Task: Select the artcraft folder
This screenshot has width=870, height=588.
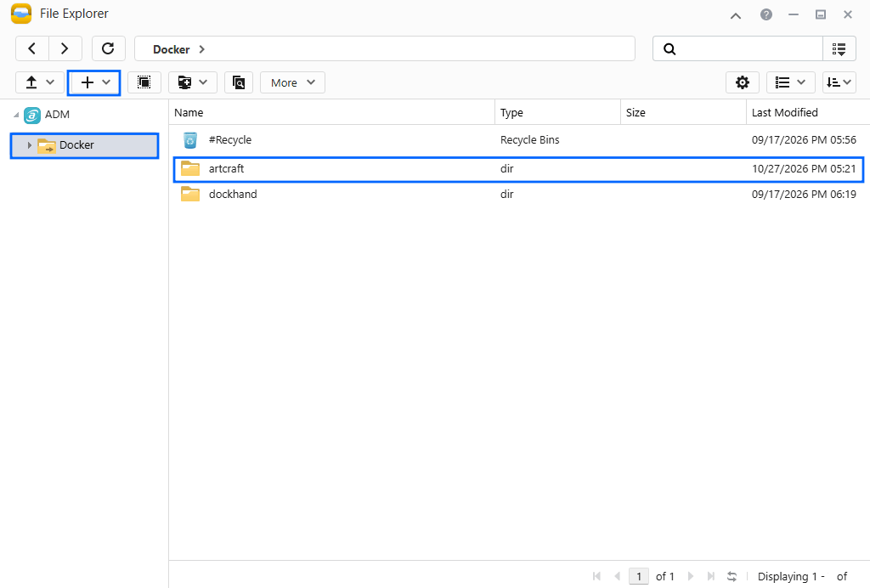Action: (519, 168)
